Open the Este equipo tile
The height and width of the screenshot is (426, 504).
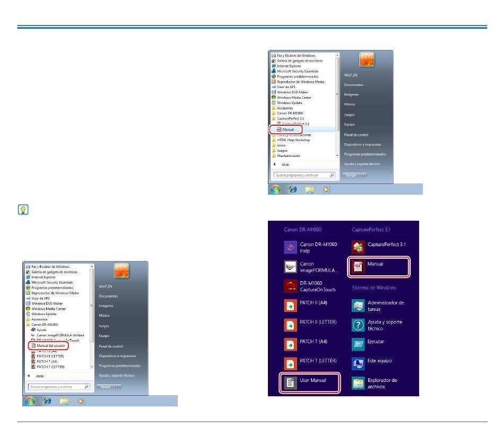372,363
